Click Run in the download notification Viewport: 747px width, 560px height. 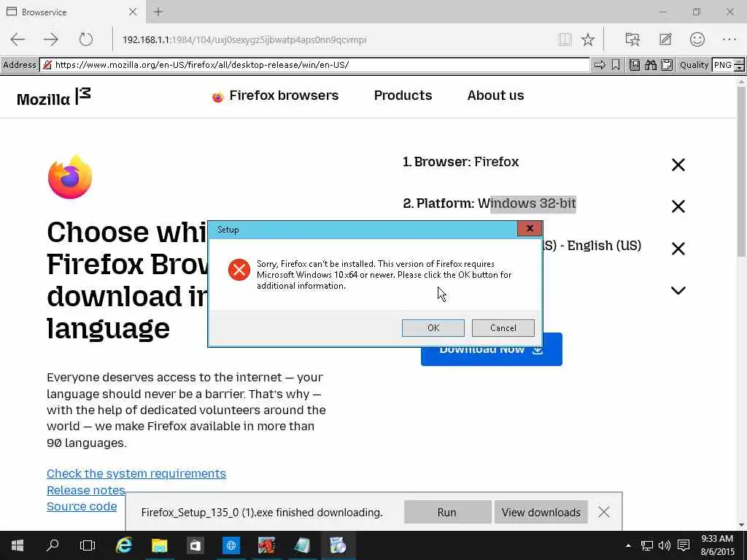pyautogui.click(x=447, y=512)
